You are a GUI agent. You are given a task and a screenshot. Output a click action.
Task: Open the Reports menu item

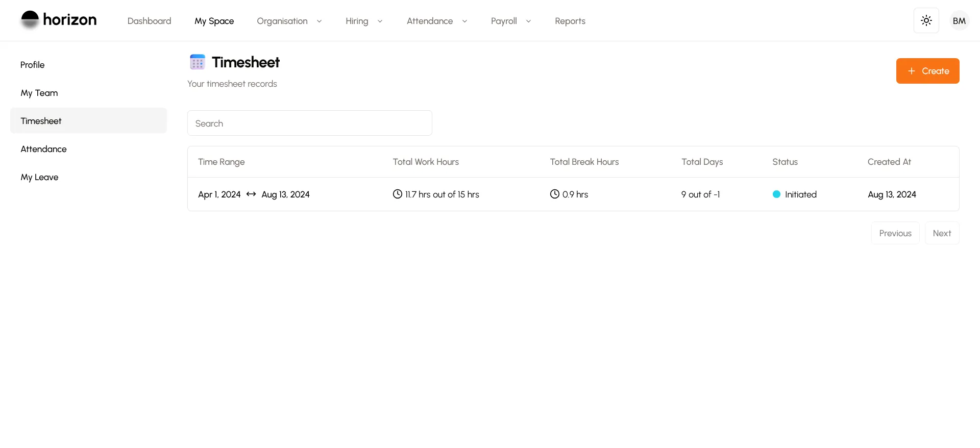(x=570, y=21)
